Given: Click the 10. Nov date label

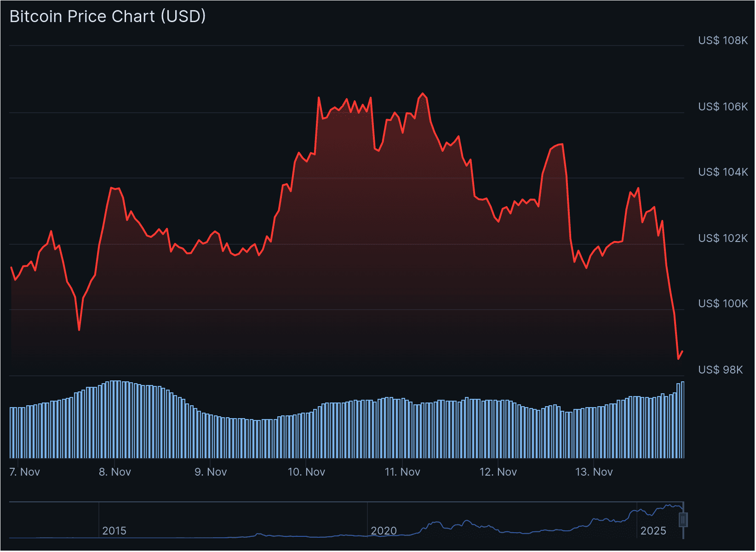Looking at the screenshot, I should (x=307, y=472).
